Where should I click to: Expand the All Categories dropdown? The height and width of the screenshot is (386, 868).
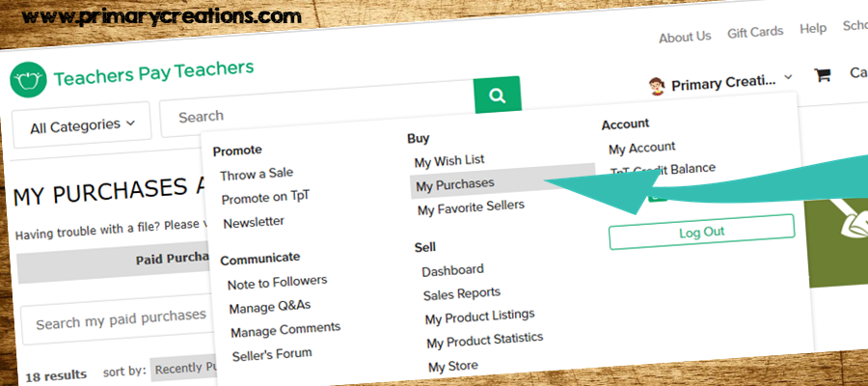[x=82, y=125]
